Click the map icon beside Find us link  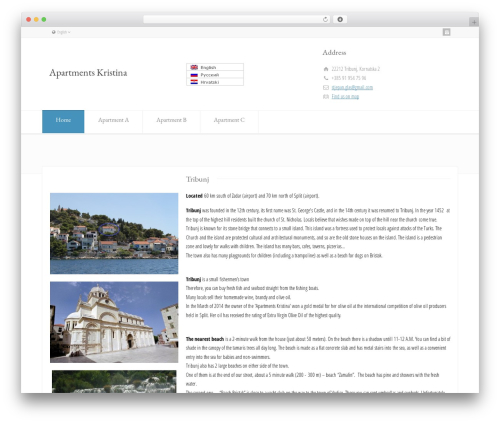(x=326, y=96)
